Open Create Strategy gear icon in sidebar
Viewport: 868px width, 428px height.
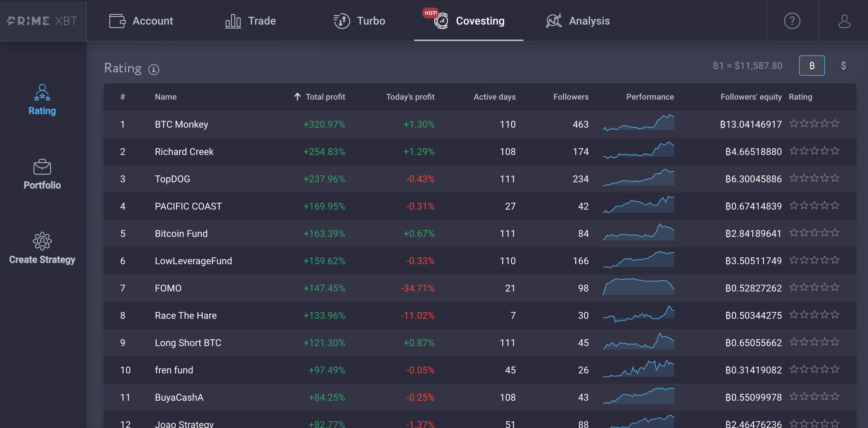(42, 241)
